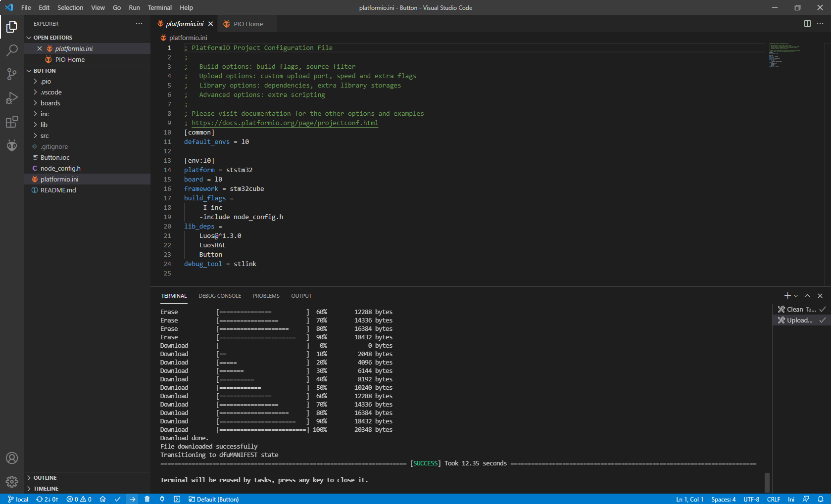Switch to the PIO Home tab

tap(247, 24)
